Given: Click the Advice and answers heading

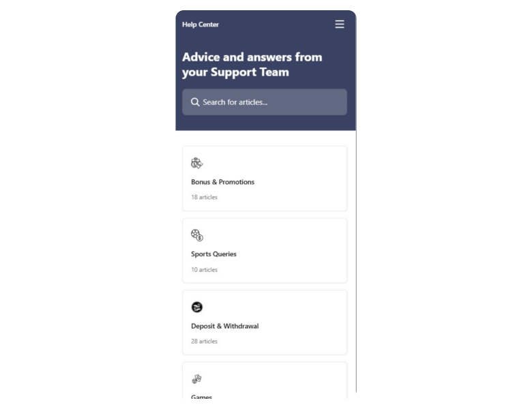Looking at the screenshot, I should point(252,65).
